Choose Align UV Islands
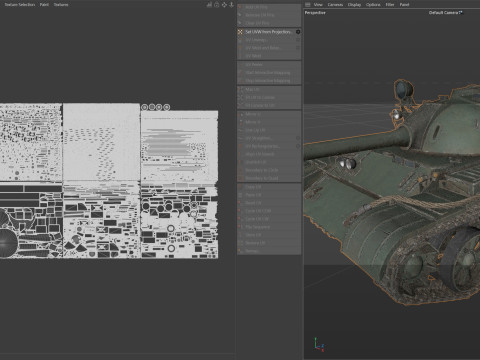This screenshot has width=480, height=360. click(x=269, y=154)
